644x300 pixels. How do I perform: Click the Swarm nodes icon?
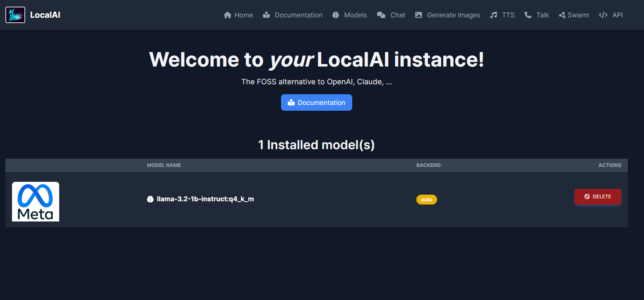(x=562, y=15)
